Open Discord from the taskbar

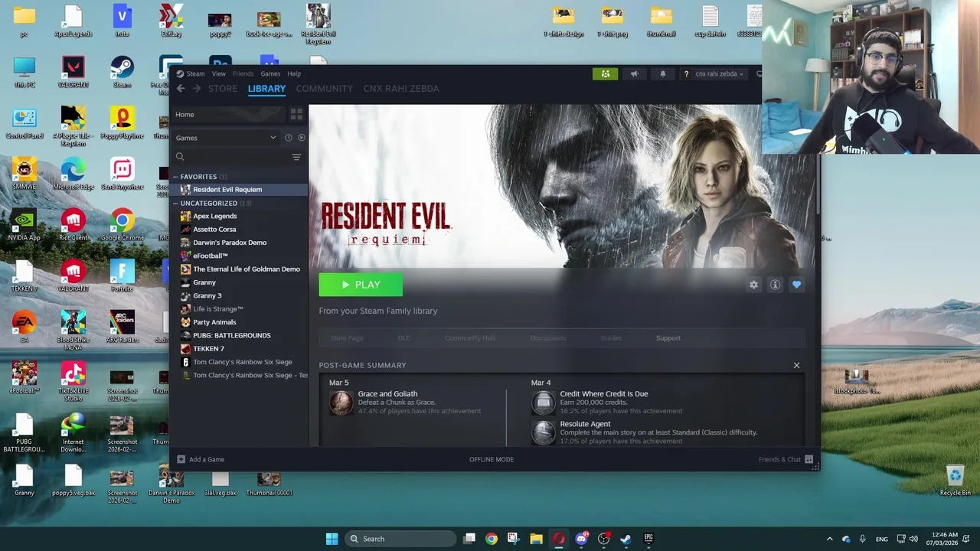(x=581, y=539)
